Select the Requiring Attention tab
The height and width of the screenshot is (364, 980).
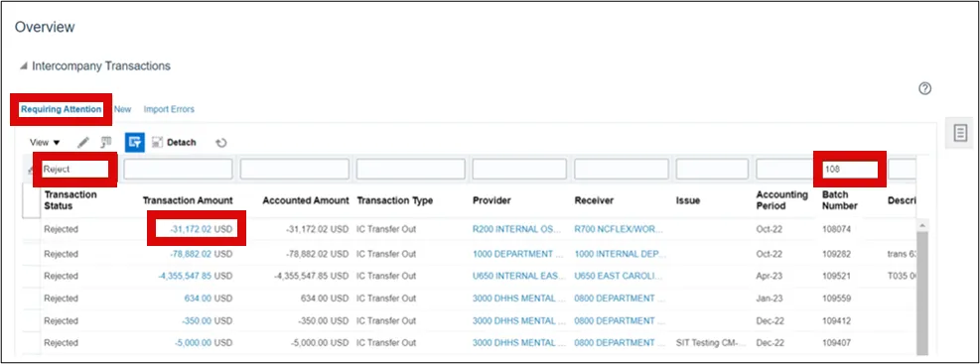[x=62, y=109]
